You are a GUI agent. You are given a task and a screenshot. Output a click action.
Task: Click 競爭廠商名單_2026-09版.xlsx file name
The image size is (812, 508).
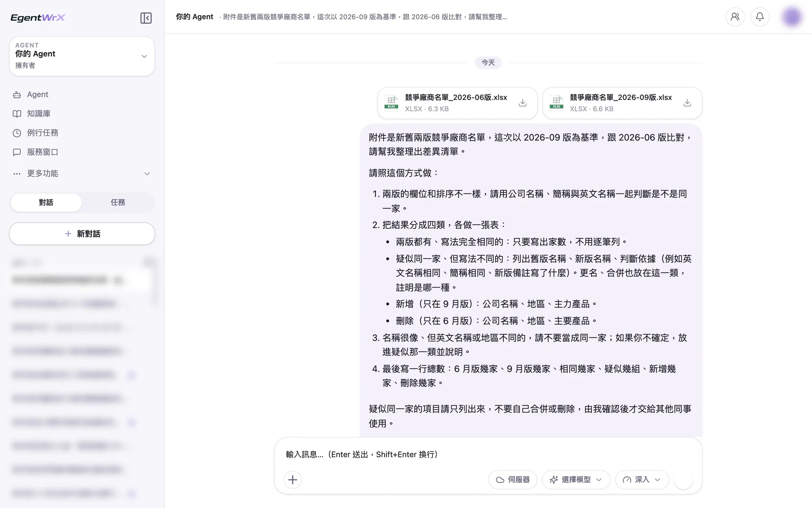click(x=621, y=97)
